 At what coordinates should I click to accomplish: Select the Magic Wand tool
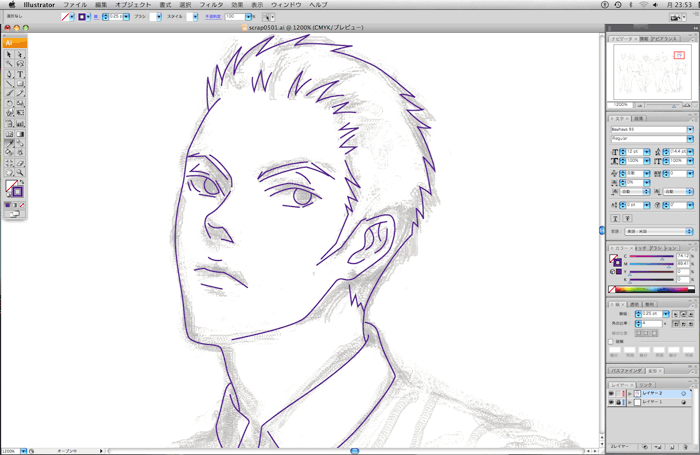point(9,64)
